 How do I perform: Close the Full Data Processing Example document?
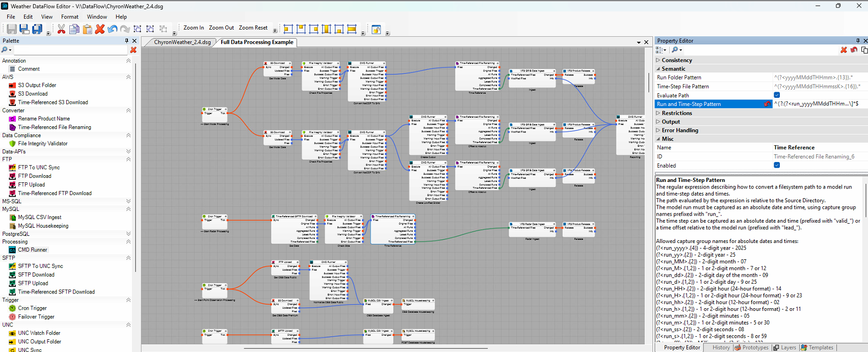(646, 42)
